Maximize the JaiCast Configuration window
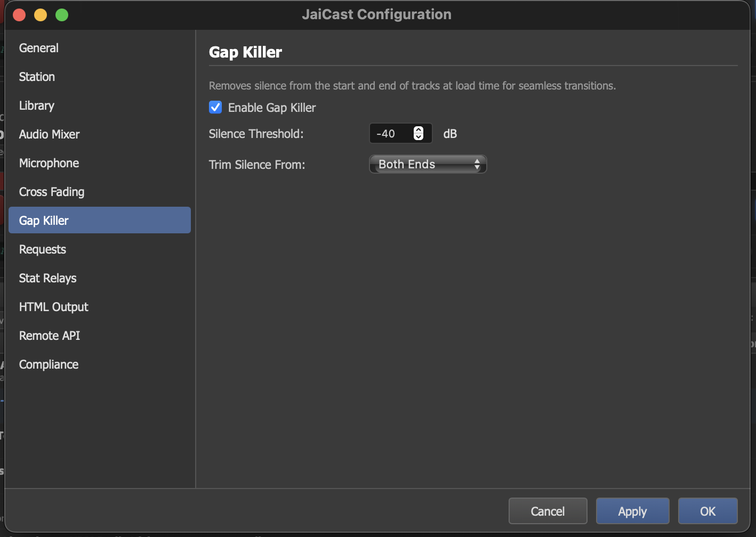The height and width of the screenshot is (537, 756). pos(62,15)
